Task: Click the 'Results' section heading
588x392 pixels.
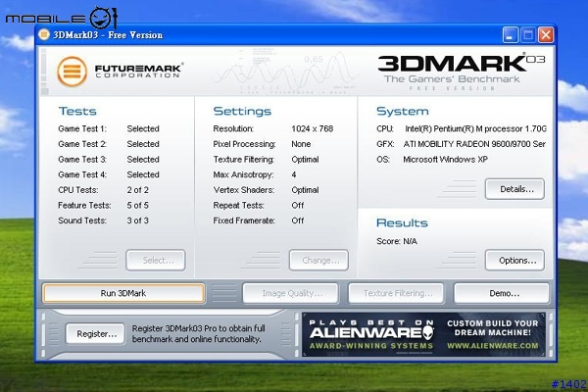Action: (402, 222)
